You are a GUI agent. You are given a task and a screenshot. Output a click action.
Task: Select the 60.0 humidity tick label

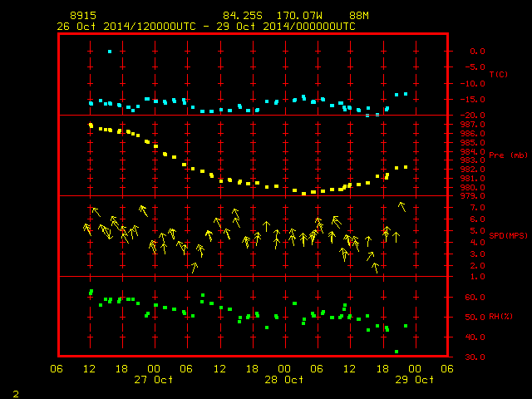pos(475,298)
